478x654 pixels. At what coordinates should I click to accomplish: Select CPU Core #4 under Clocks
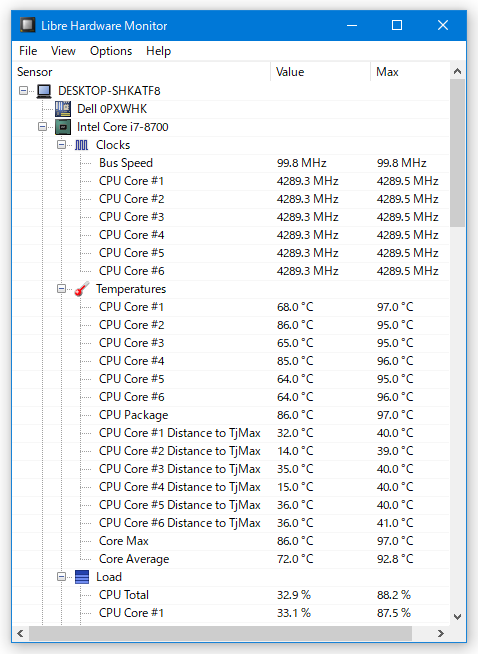pos(231,235)
